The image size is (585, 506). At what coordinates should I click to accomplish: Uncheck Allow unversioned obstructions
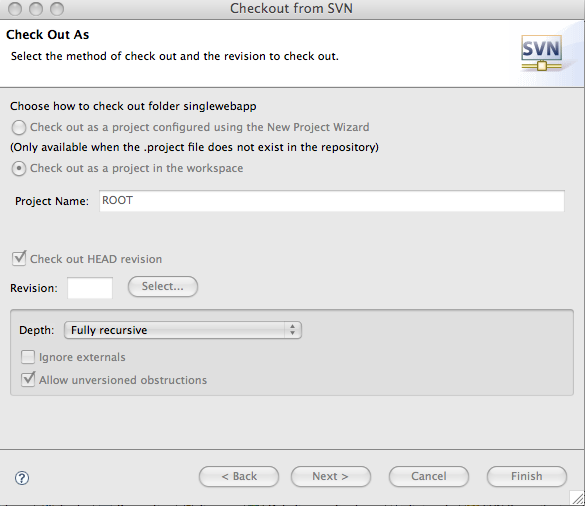tap(28, 379)
